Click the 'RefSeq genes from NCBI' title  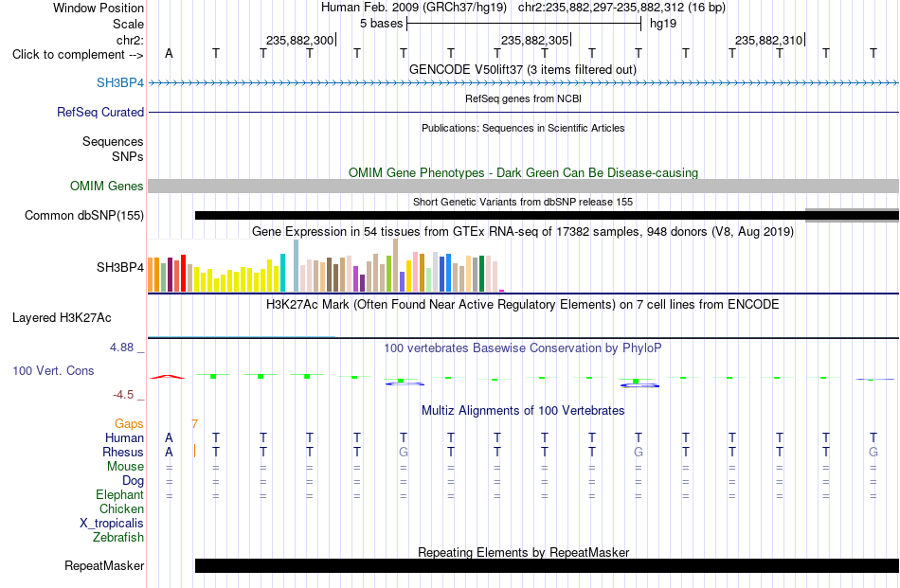point(523,98)
